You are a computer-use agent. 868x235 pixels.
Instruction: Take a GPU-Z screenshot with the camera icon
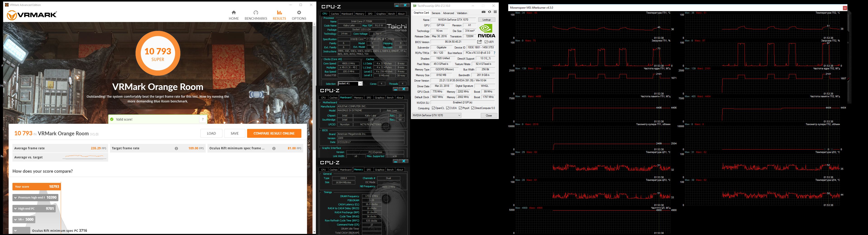click(x=484, y=12)
